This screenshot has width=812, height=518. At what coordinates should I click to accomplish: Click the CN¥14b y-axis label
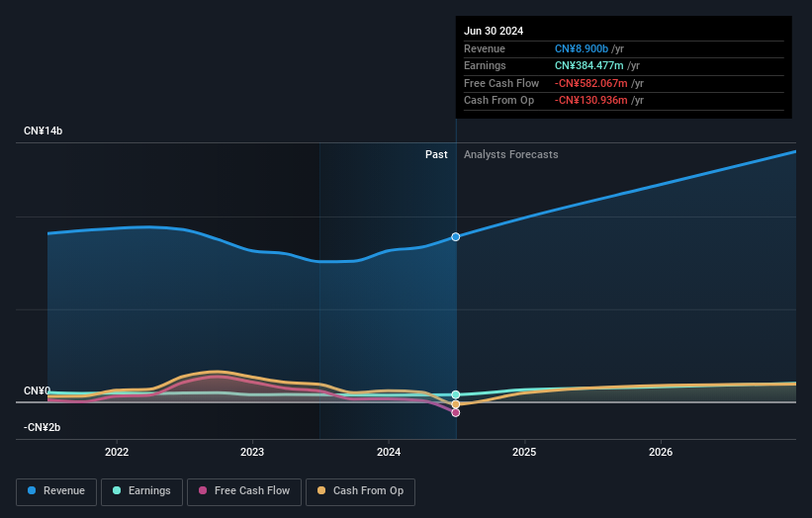click(x=43, y=130)
